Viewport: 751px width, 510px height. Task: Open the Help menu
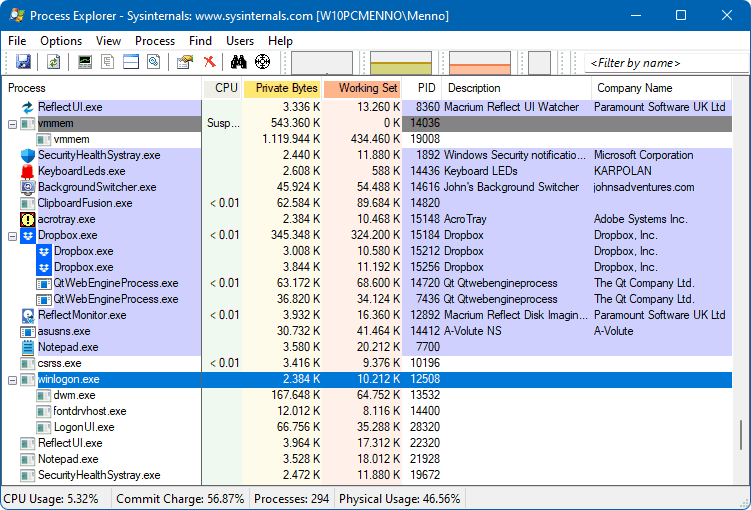280,41
